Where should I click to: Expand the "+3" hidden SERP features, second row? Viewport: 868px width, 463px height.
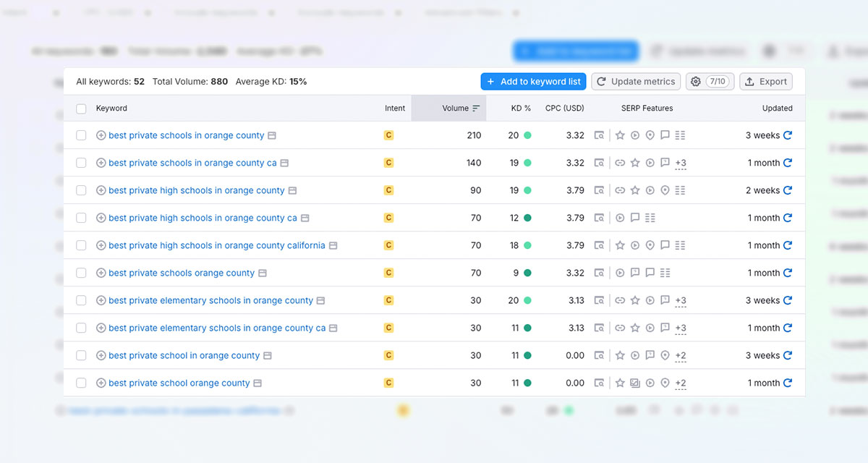[x=680, y=163]
